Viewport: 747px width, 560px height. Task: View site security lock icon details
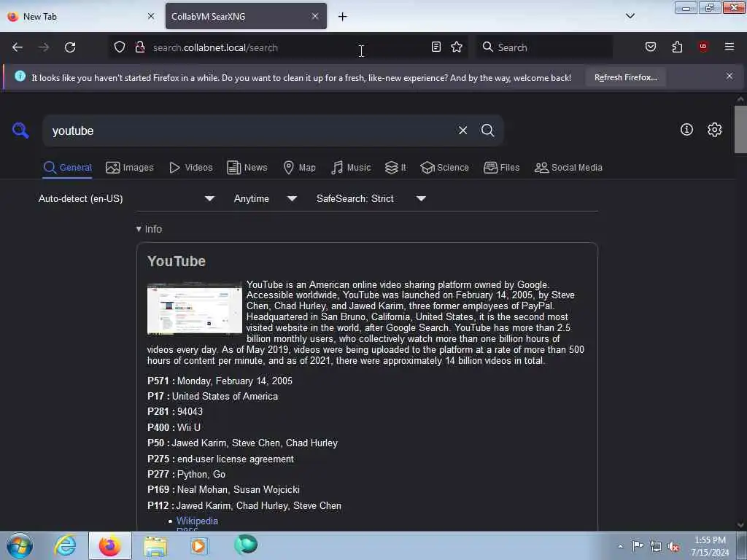(x=139, y=47)
